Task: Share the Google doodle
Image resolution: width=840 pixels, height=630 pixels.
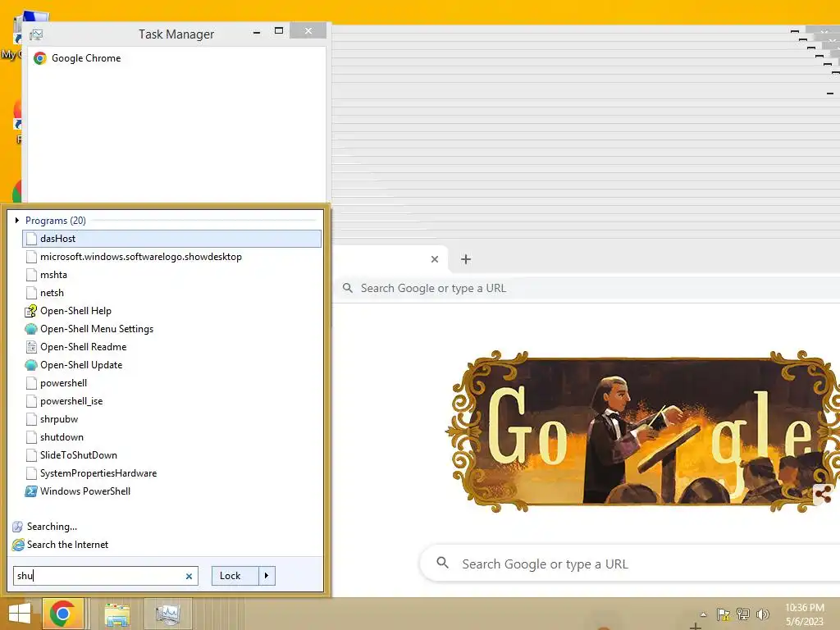Action: click(x=822, y=494)
